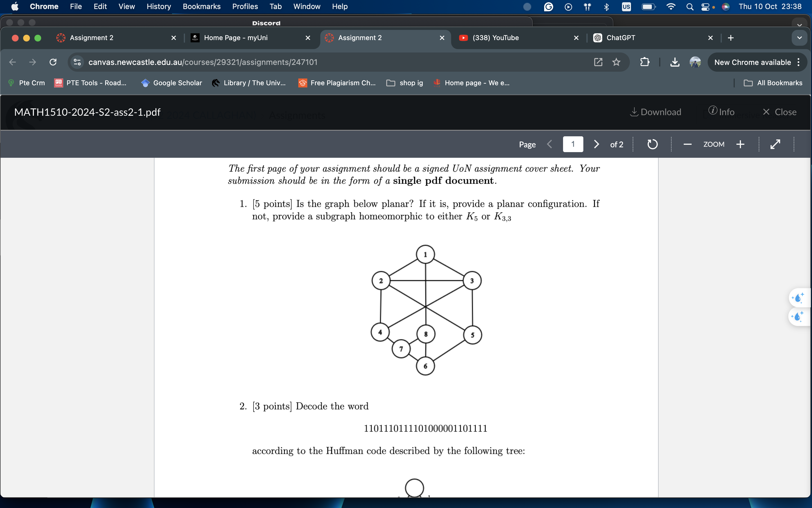Viewport: 812px width, 508px height.
Task: Open Pte Crm bookmark
Action: [x=27, y=83]
